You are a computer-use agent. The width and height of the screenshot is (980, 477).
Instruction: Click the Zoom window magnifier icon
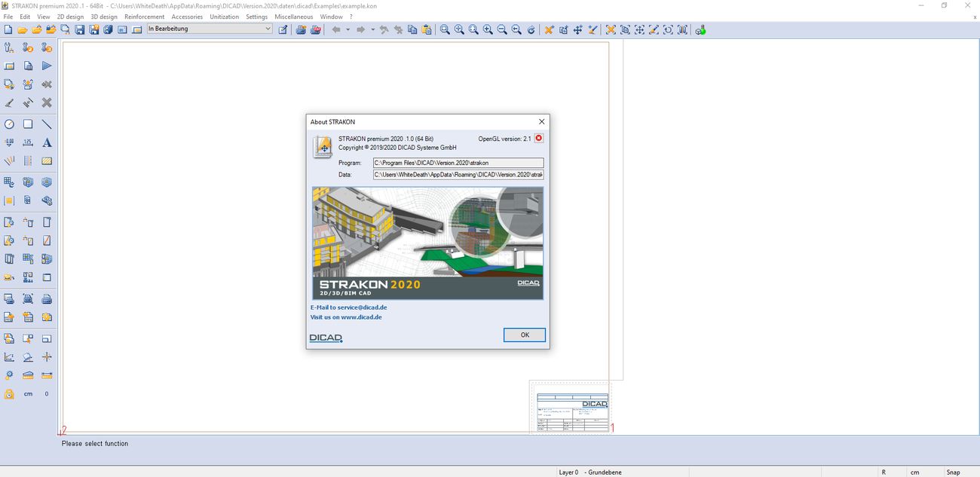(x=445, y=29)
